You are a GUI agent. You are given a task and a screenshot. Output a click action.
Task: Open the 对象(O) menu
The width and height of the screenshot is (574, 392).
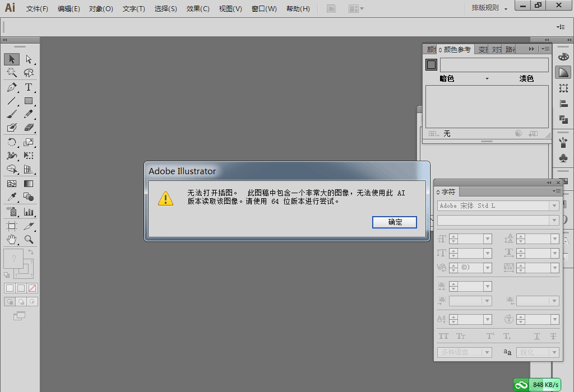(x=101, y=9)
